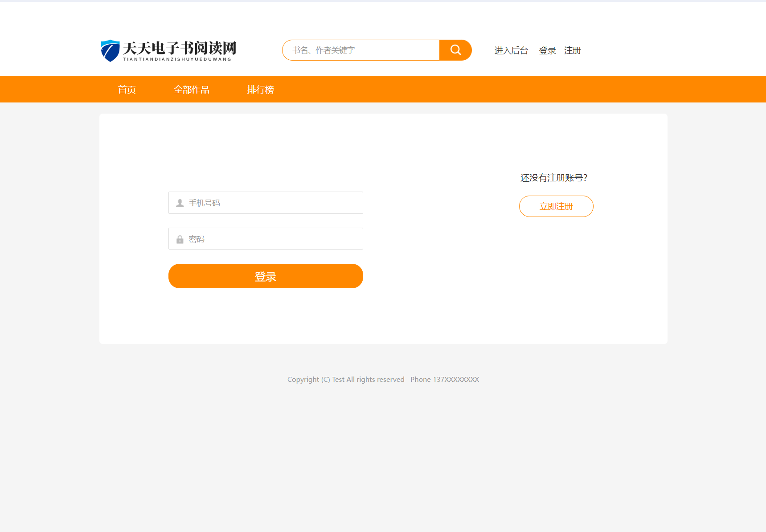Click the 天天电子书阅读网 site logo
Viewport: 766px width, 532px height.
168,50
